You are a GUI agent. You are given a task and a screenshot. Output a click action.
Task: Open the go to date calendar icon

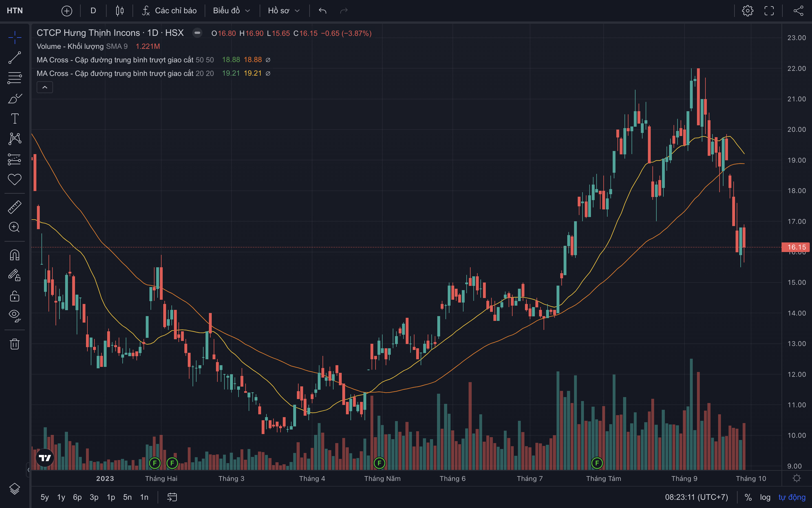172,497
